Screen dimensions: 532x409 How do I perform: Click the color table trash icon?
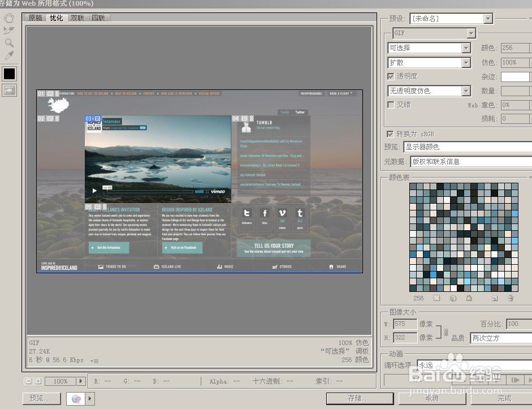click(x=511, y=298)
